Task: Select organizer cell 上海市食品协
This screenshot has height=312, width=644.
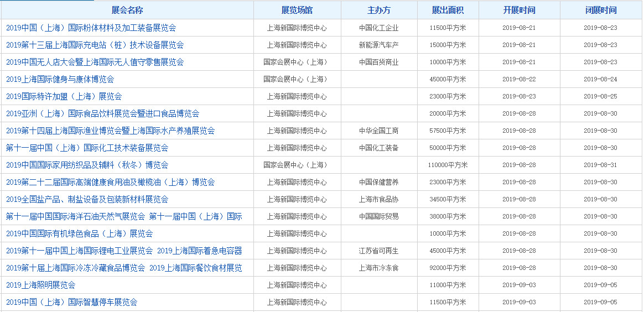Action: click(378, 199)
